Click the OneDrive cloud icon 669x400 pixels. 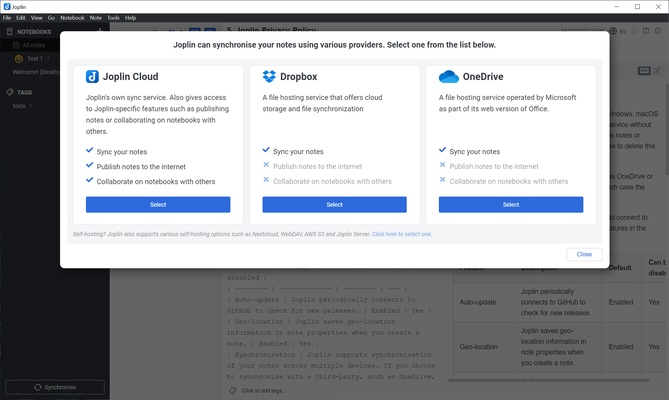click(x=447, y=77)
